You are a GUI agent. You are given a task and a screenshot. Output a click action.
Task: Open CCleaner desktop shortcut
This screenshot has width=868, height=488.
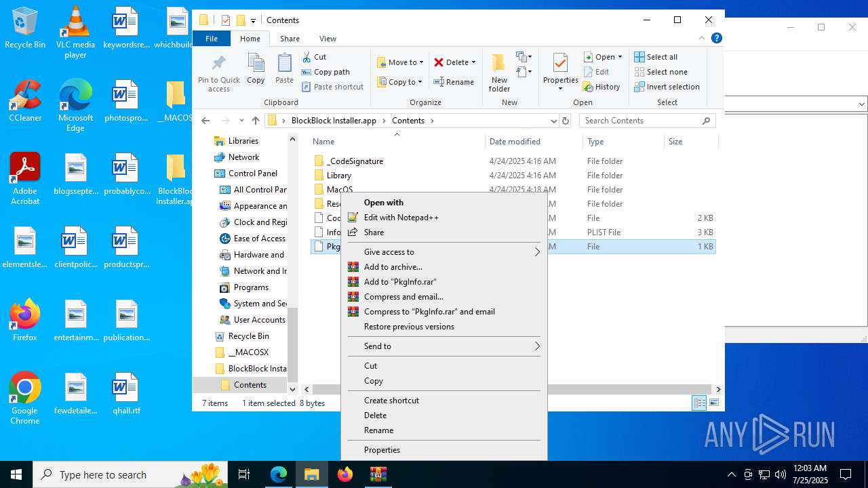point(25,100)
